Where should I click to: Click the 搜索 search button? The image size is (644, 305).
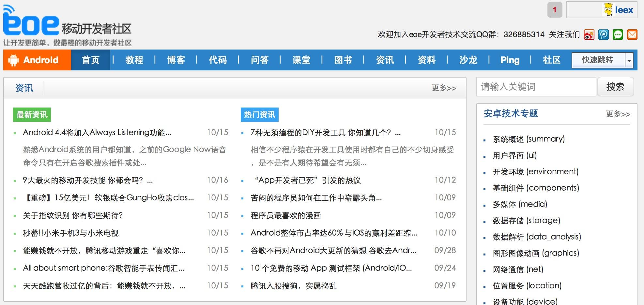(x=616, y=87)
